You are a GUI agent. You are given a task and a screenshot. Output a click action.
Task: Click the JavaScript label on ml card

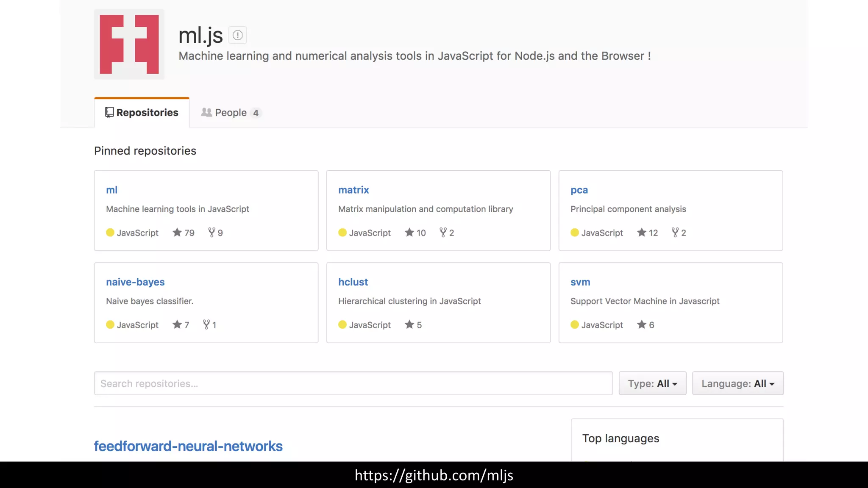click(x=137, y=233)
